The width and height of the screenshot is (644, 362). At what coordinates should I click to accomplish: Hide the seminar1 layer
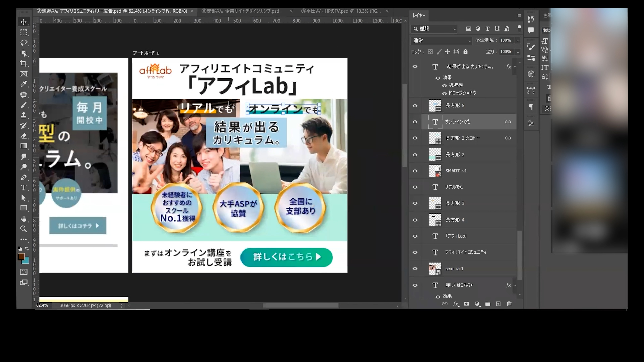point(415,268)
